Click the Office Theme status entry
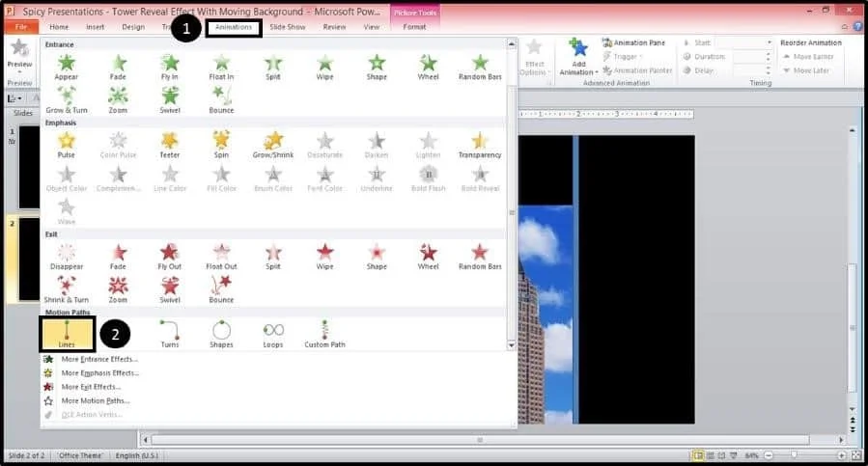868x466 pixels. 80,455
